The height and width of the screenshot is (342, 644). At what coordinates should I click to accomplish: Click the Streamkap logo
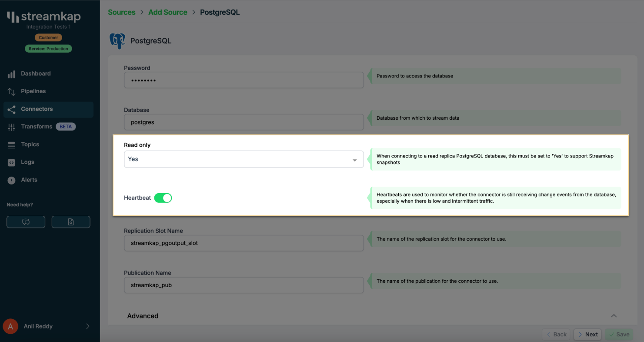point(43,17)
